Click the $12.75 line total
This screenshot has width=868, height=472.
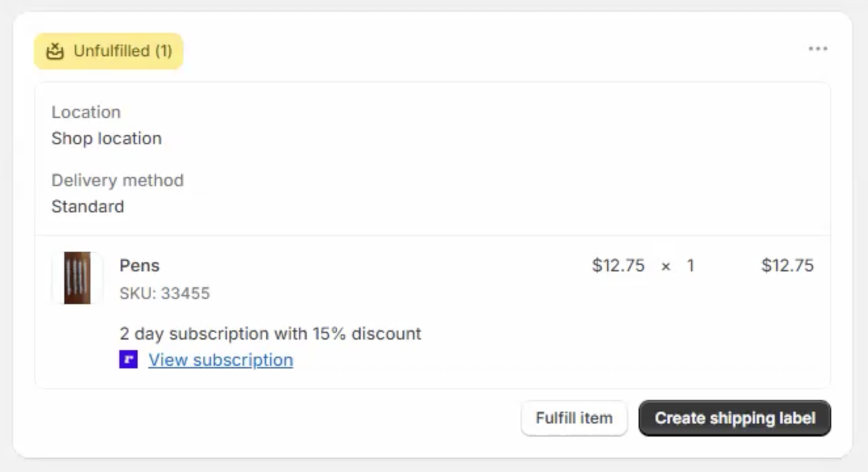click(787, 265)
